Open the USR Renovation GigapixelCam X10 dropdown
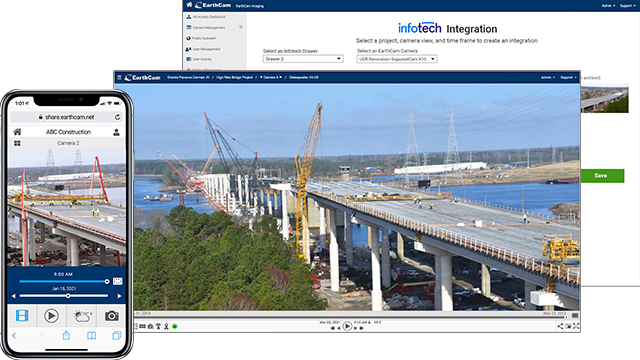640x360 pixels. pos(397,59)
